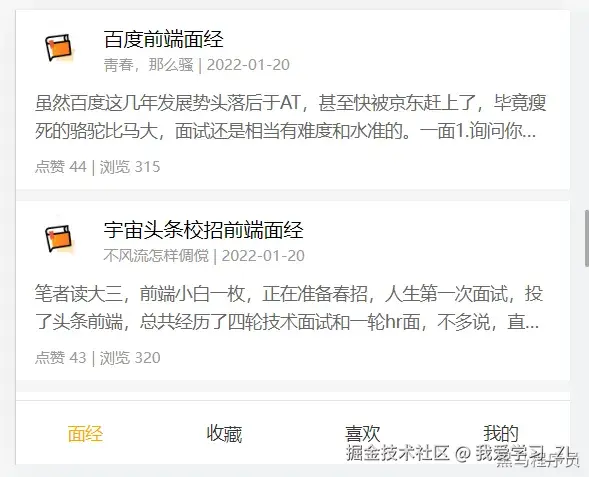
Task: Click the 掘金技术社区 watermark text
Action: point(397,453)
